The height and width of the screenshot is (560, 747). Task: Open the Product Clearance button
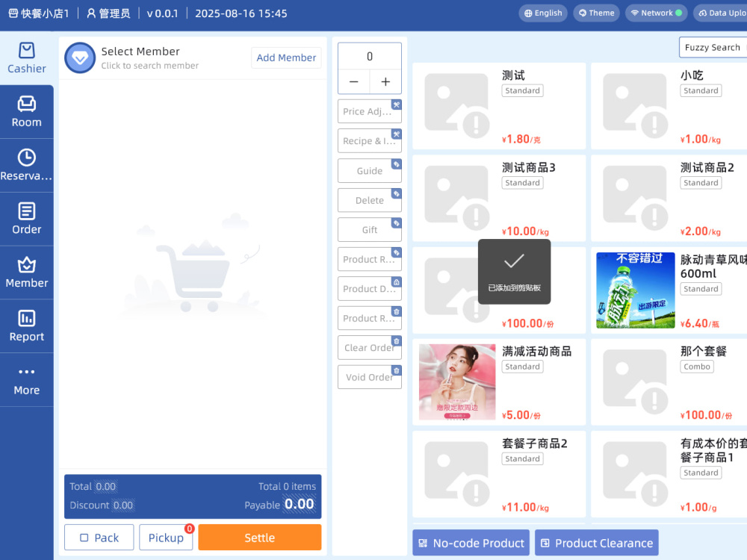596,542
